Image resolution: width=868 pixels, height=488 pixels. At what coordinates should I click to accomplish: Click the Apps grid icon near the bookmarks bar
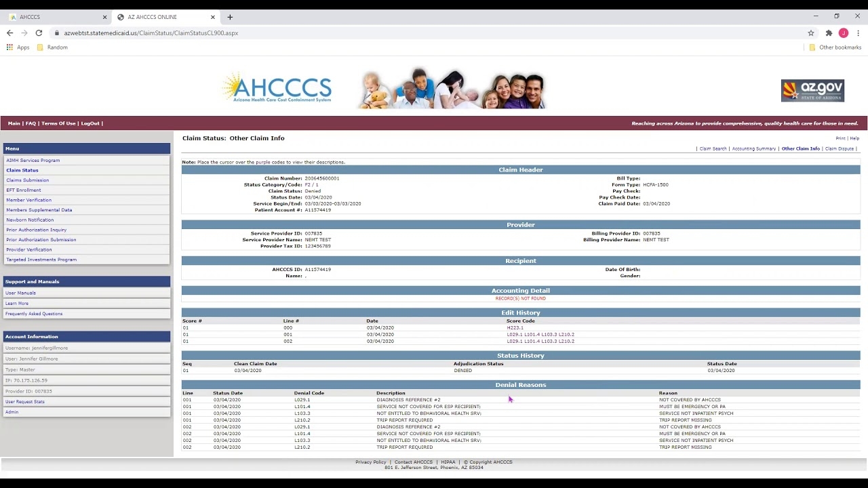(x=9, y=47)
